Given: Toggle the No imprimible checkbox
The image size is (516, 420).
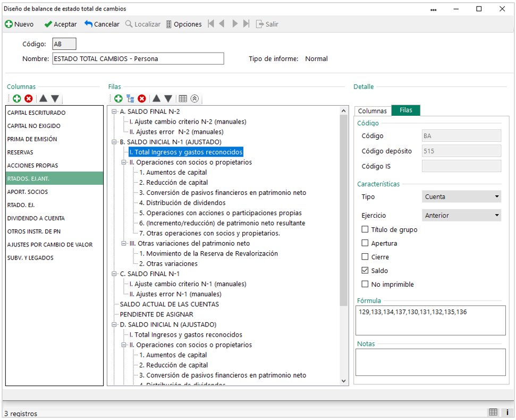Looking at the screenshot, I should [x=365, y=284].
